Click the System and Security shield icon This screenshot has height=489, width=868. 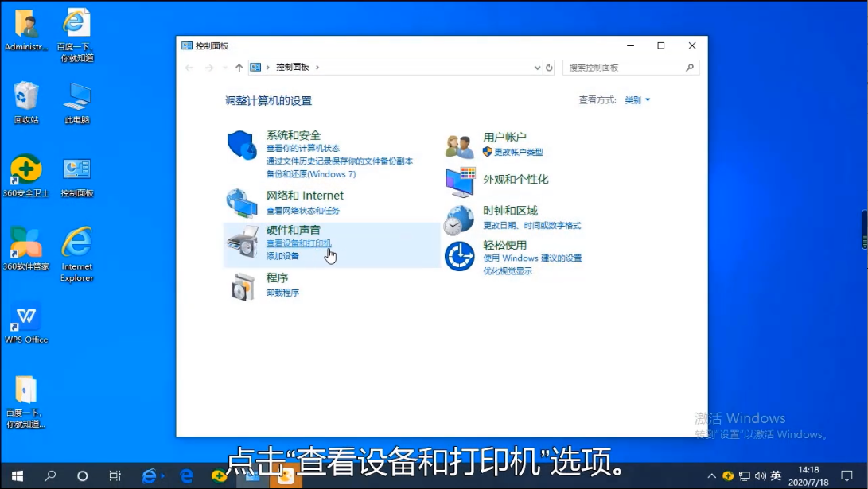242,146
